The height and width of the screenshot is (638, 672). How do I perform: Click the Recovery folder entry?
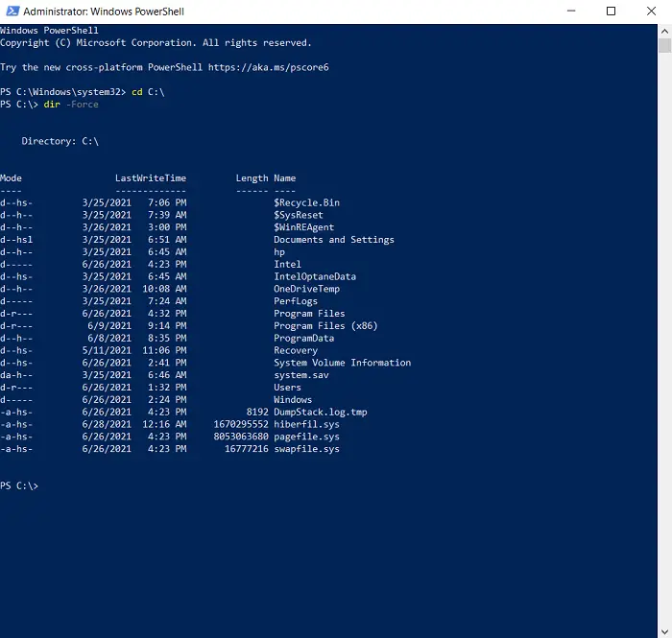pos(296,351)
